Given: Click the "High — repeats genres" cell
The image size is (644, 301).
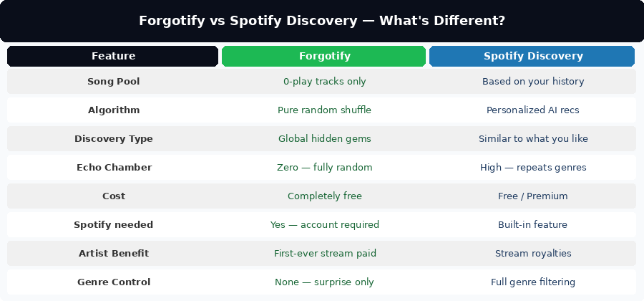Looking at the screenshot, I should point(532,168).
